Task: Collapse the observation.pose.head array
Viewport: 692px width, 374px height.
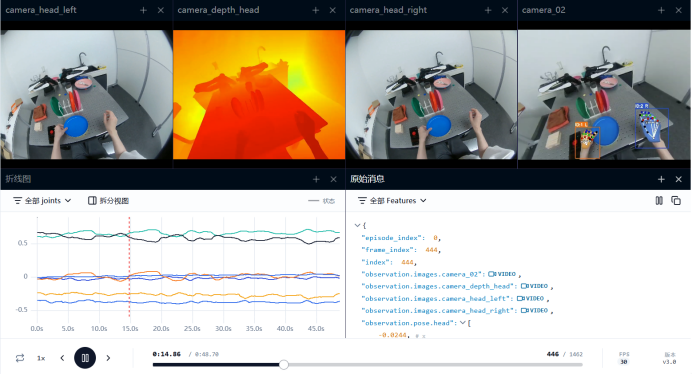Action: pyautogui.click(x=463, y=323)
